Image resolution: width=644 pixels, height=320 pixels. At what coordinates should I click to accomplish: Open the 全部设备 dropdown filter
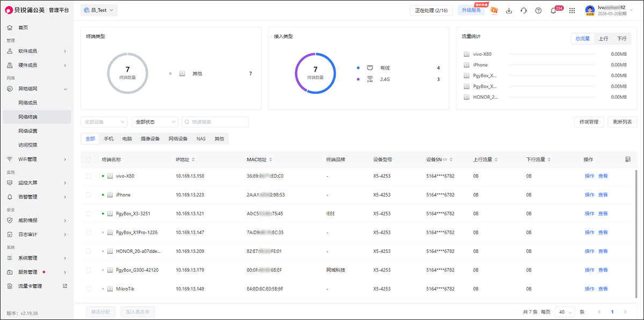tap(104, 121)
